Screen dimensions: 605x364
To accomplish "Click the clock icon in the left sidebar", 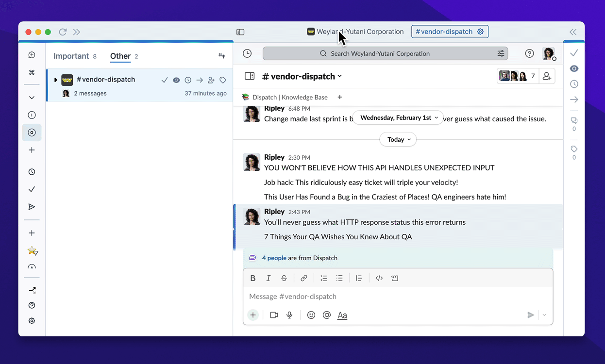I will [x=32, y=172].
